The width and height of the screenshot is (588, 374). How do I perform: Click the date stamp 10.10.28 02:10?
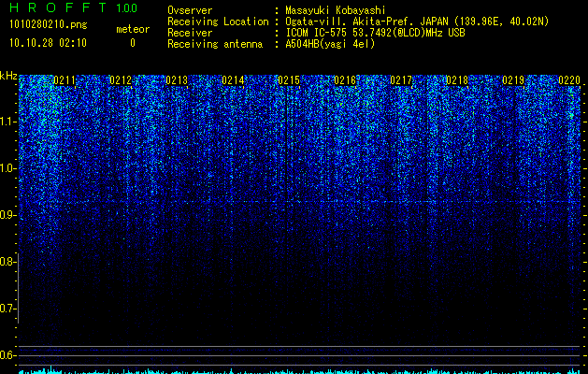coord(48,43)
